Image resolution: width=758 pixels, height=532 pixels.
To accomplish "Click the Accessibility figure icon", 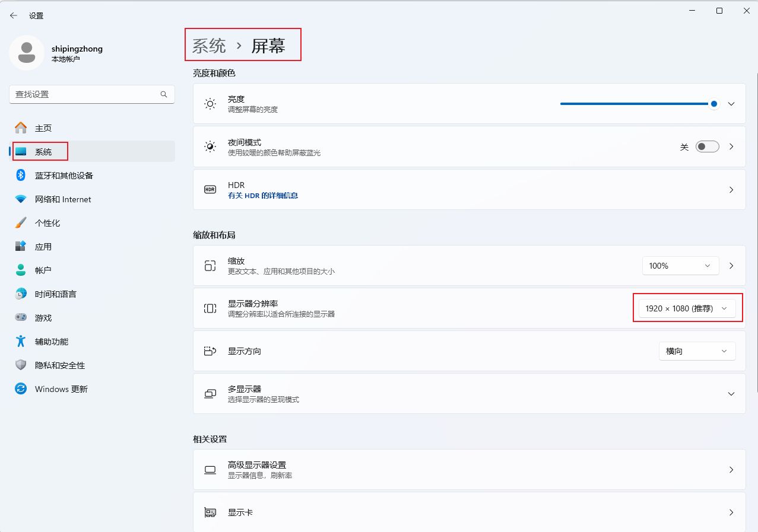I will click(x=21, y=342).
